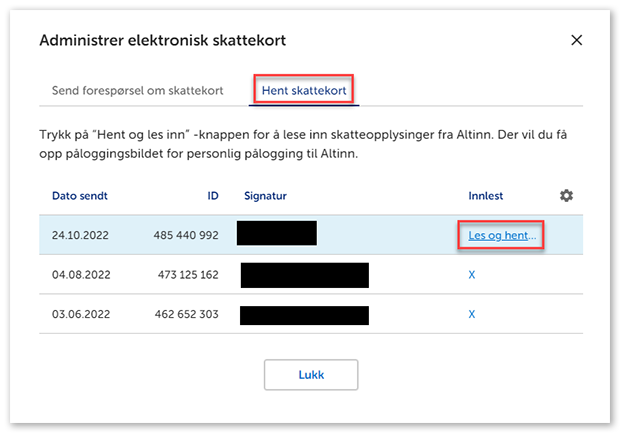Viewport: 620px width, 433px height.
Task: Click the "Signatur" column header
Action: coord(265,196)
